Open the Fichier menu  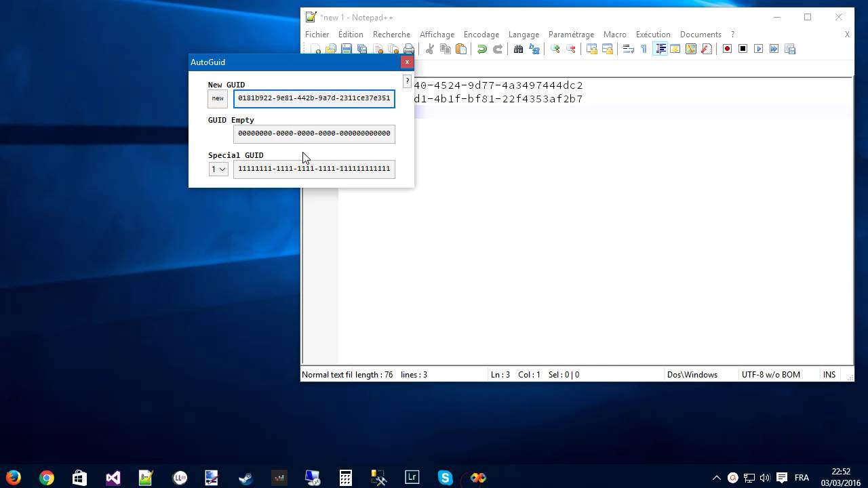coord(317,35)
